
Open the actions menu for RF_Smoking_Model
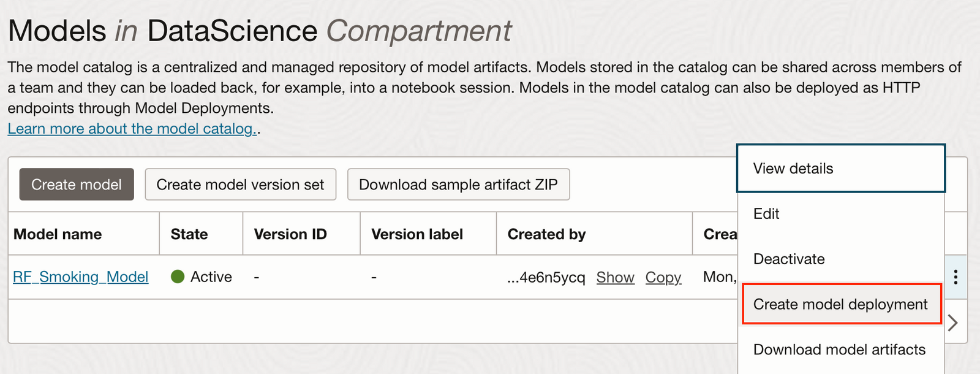(x=956, y=277)
